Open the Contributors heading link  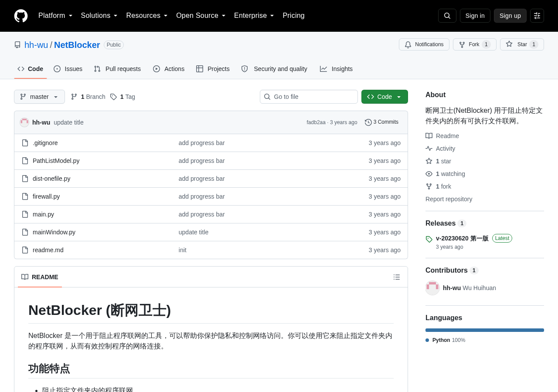click(452, 270)
